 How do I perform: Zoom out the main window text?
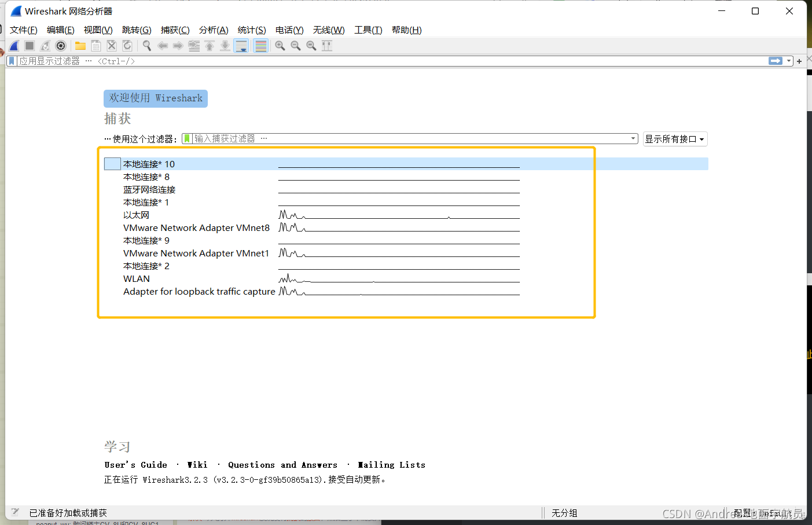[x=296, y=46]
